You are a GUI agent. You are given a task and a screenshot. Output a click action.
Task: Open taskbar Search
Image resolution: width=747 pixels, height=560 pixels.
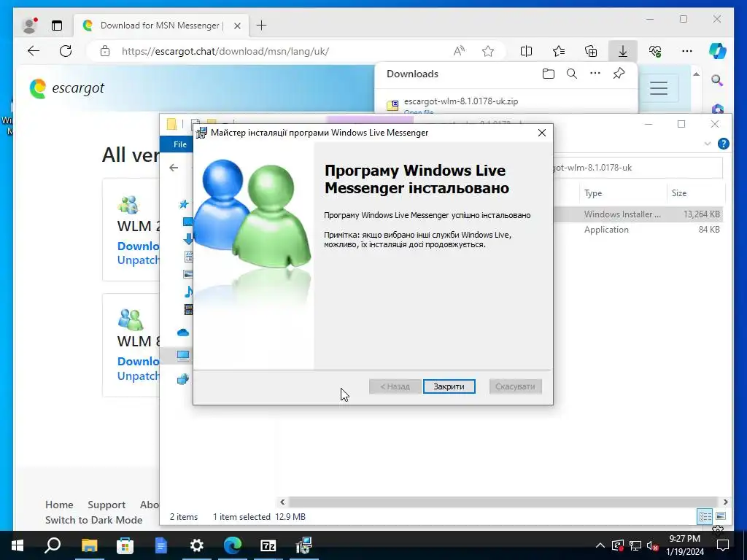(x=53, y=545)
